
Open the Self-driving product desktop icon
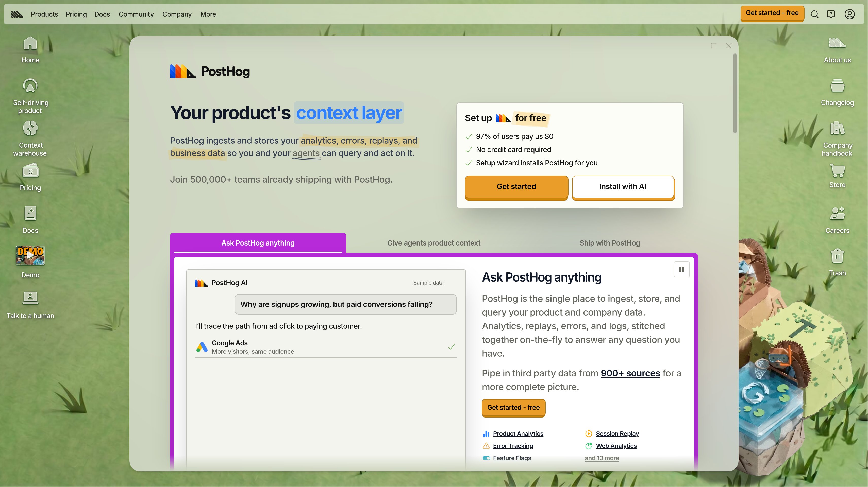pos(30,96)
